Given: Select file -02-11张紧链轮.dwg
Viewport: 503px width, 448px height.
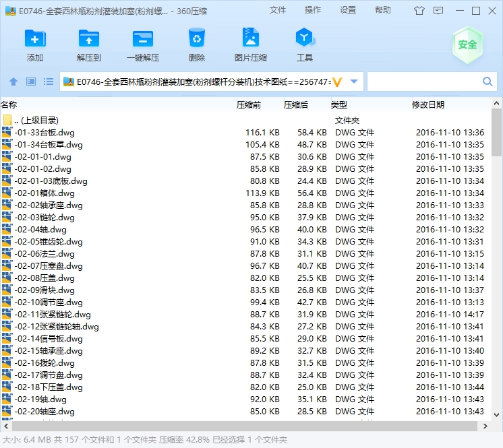Looking at the screenshot, I should pos(53,315).
